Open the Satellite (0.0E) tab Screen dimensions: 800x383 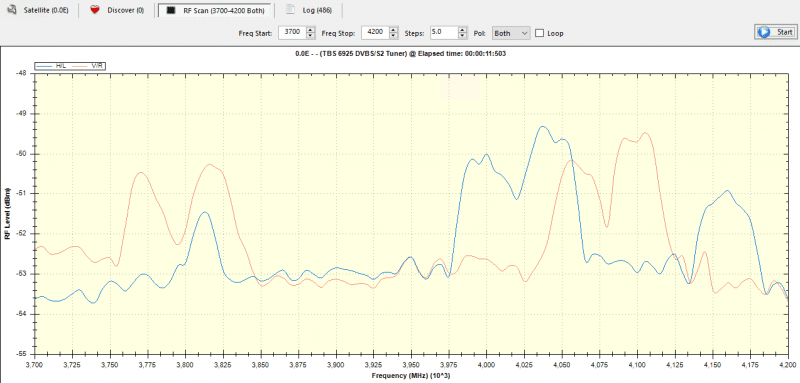pos(40,10)
